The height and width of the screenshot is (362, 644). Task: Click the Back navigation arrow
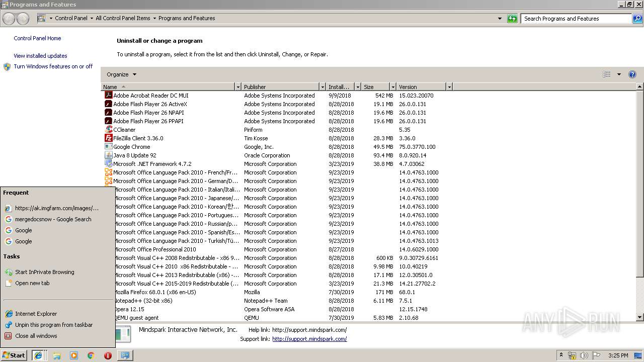tap(9, 19)
